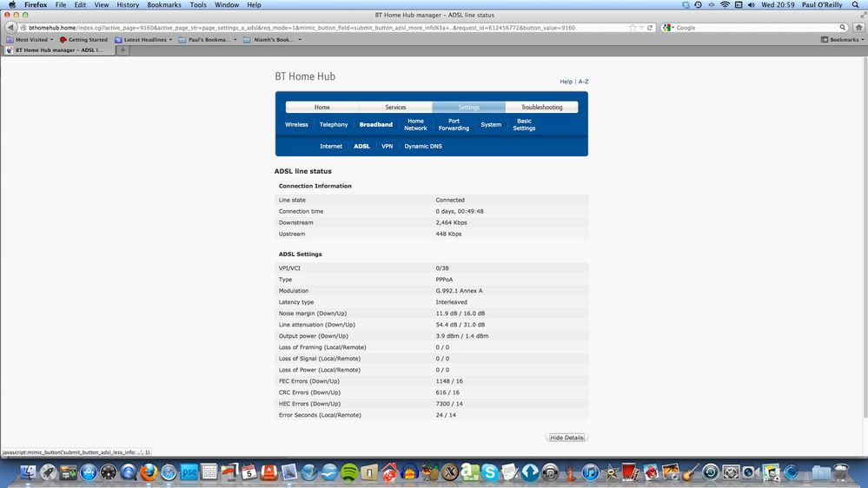Switch to the Services tab
The width and height of the screenshot is (868, 488).
tap(395, 108)
